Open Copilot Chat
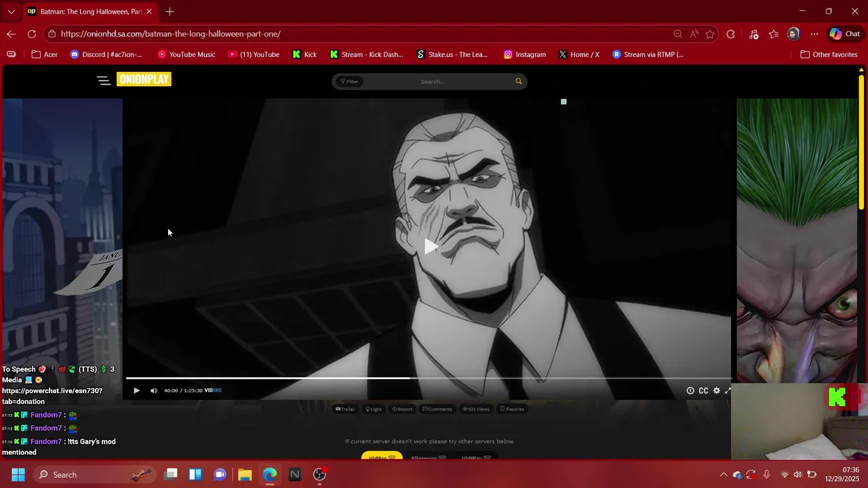Screen dimensions: 868x488 845,34
